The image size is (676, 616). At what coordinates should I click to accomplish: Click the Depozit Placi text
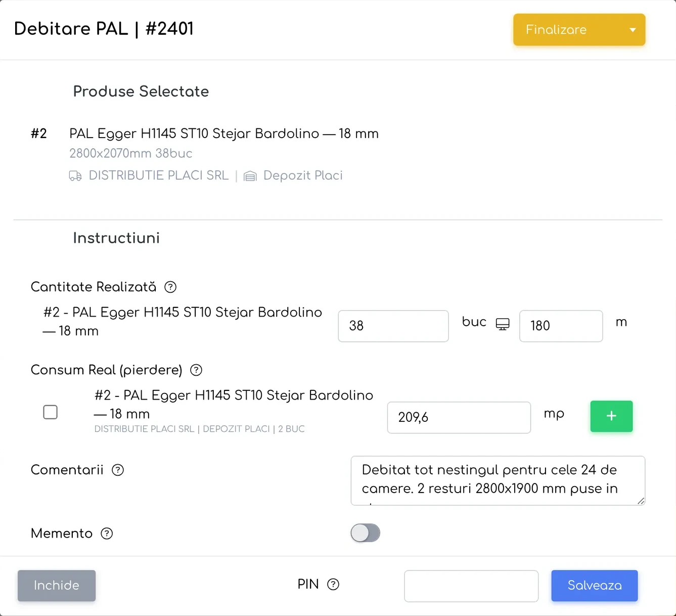pyautogui.click(x=303, y=175)
